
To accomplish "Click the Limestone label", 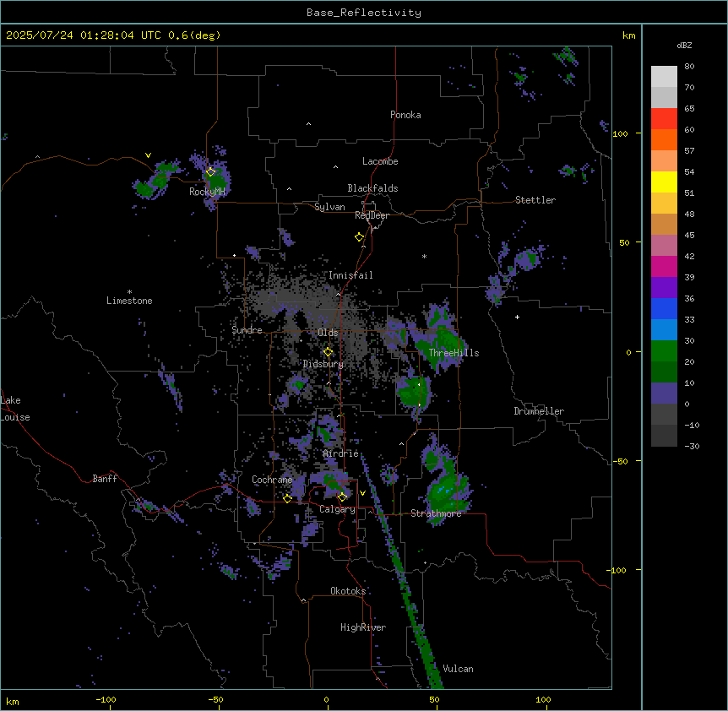I will click(129, 301).
